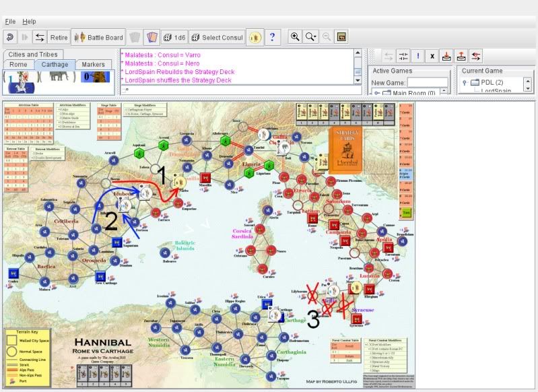This screenshot has width=538, height=392.
Task: Select the PDL (2) room folder
Action: [x=487, y=82]
